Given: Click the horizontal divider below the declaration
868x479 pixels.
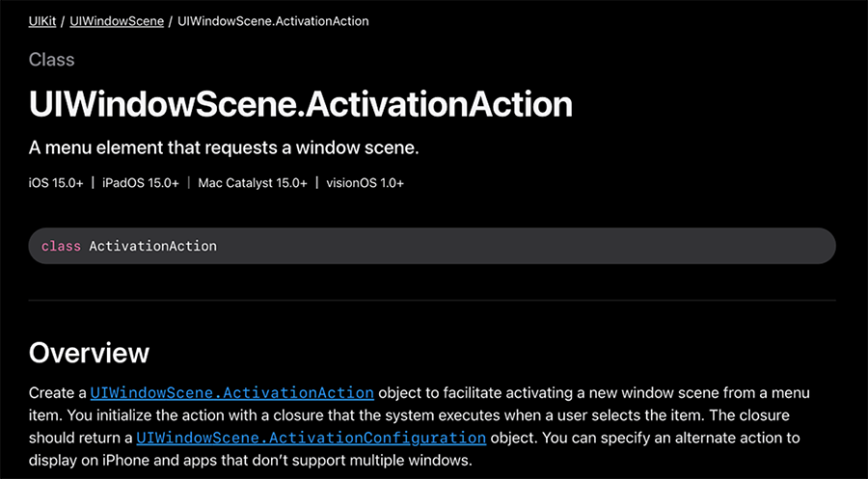Looking at the screenshot, I should (432, 301).
